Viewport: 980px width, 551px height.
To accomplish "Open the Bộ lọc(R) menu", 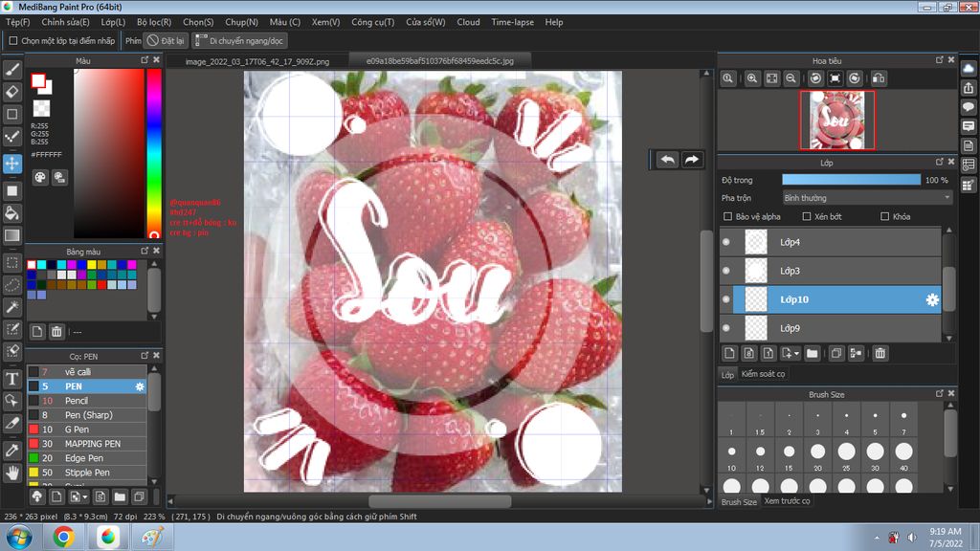I will (154, 22).
